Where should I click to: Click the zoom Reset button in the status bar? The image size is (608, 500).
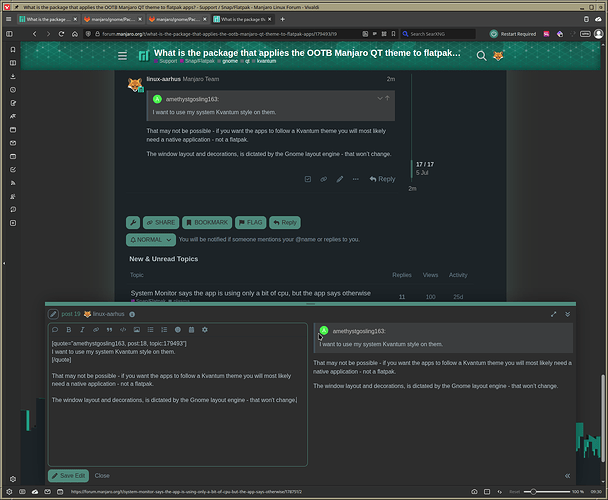click(514, 491)
